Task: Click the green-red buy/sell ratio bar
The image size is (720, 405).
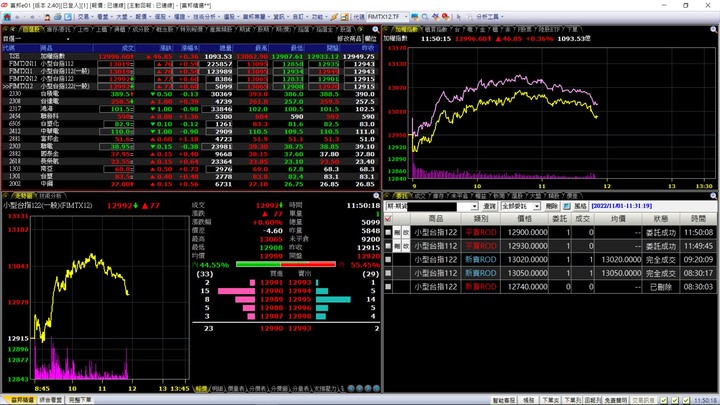Action: (x=286, y=264)
